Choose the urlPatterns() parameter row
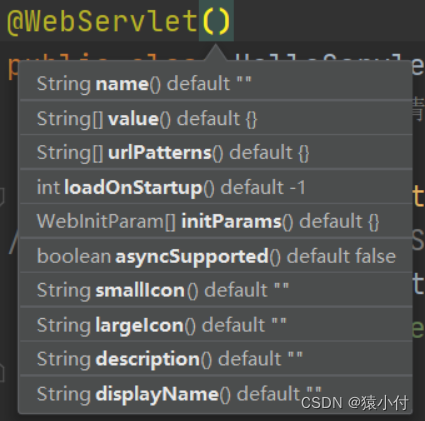 216,153
